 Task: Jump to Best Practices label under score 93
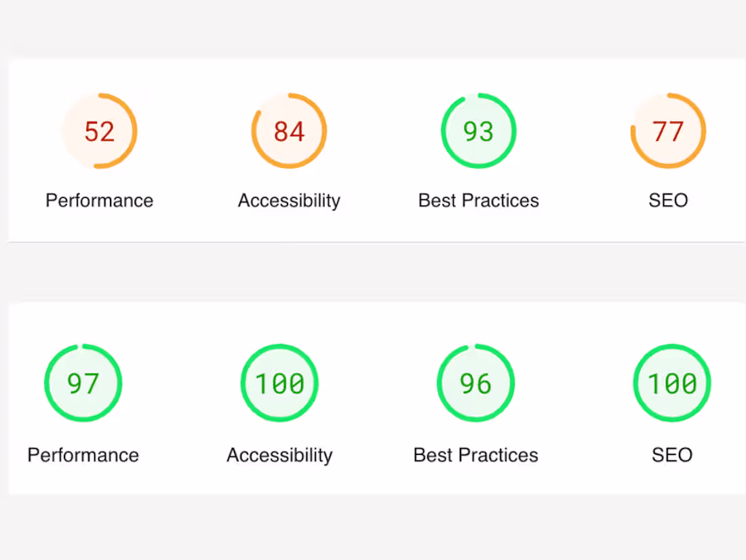(478, 201)
